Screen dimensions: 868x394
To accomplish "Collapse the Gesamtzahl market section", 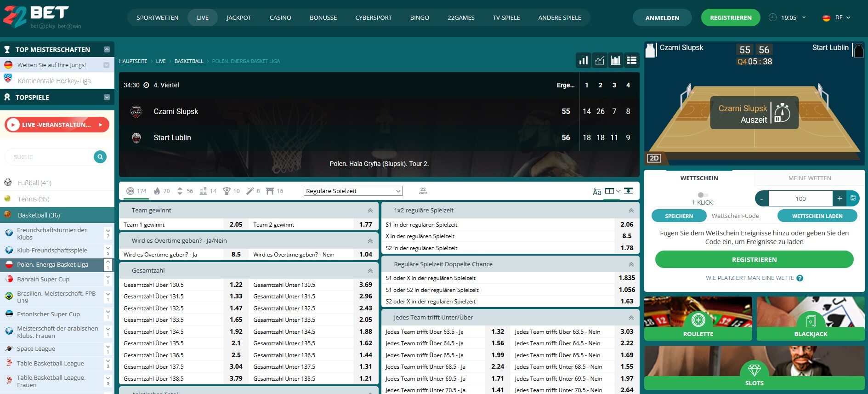I will coord(370,271).
